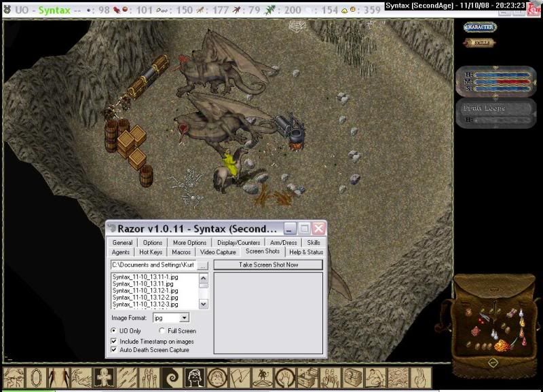
Task: Click the browse '...' button beside the path
Action: pos(203,265)
